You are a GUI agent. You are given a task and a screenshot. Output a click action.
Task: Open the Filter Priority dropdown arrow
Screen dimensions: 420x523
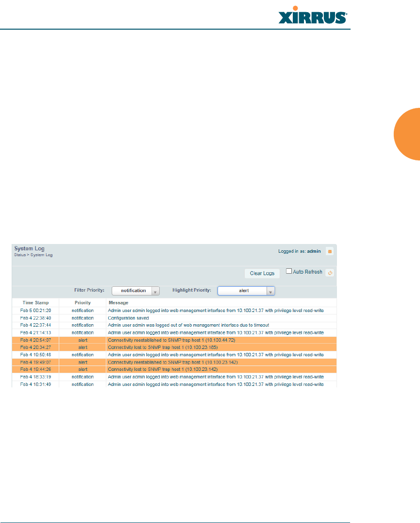point(155,291)
